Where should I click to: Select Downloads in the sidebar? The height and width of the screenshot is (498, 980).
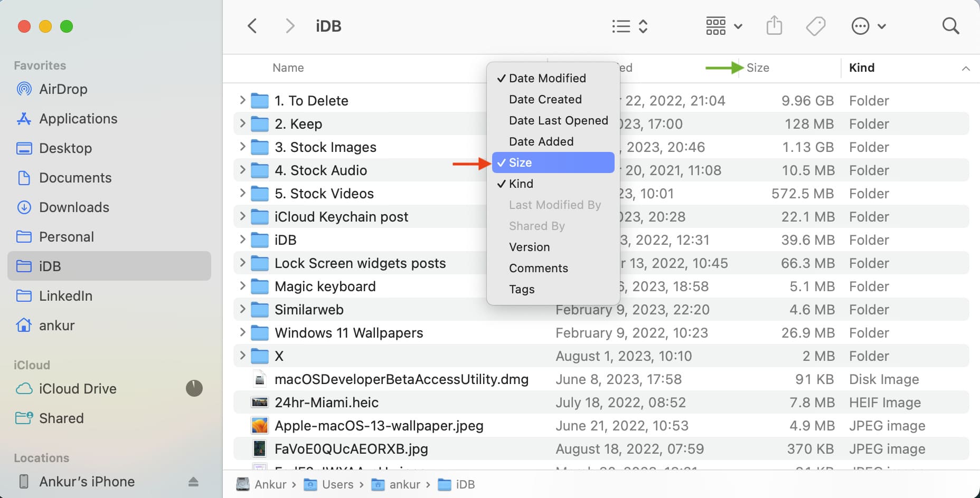[73, 207]
